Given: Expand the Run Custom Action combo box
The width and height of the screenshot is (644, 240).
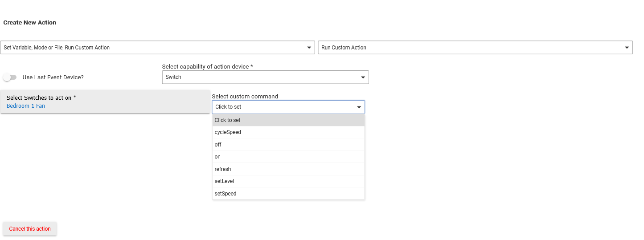Looking at the screenshot, I should pyautogui.click(x=475, y=48).
